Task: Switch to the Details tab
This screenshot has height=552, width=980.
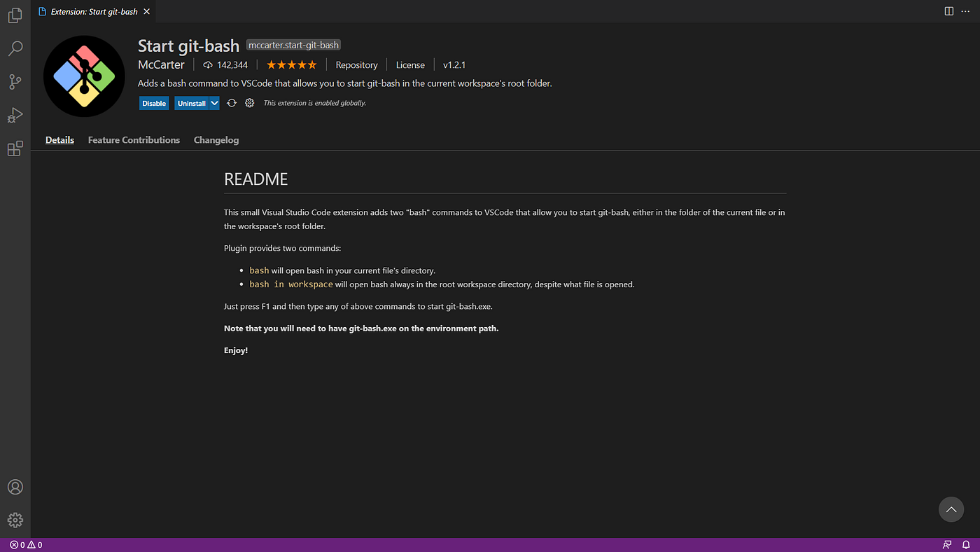Action: [x=59, y=140]
